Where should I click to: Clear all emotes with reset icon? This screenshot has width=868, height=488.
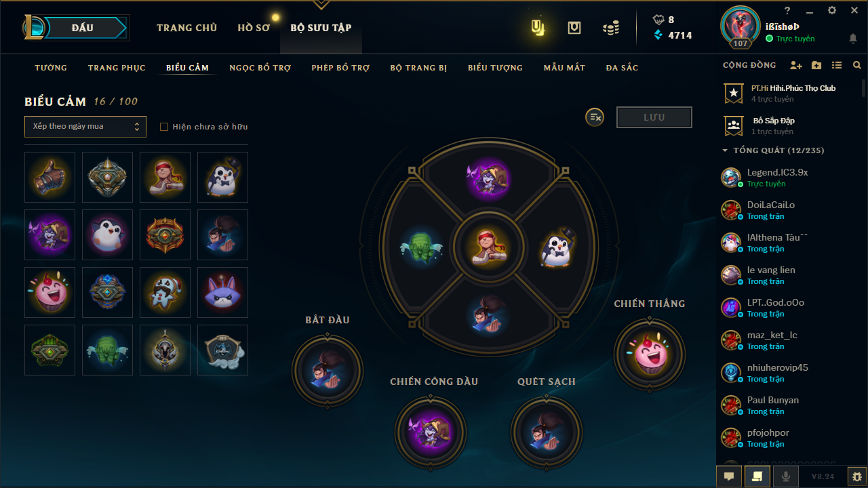click(595, 117)
